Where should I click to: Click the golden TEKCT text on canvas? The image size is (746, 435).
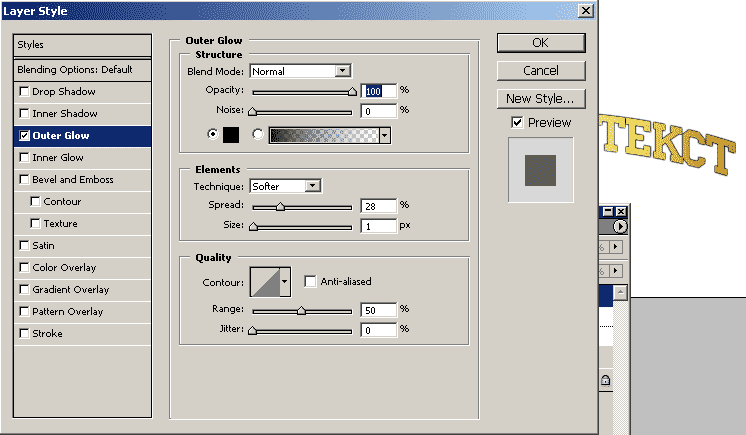tap(667, 145)
